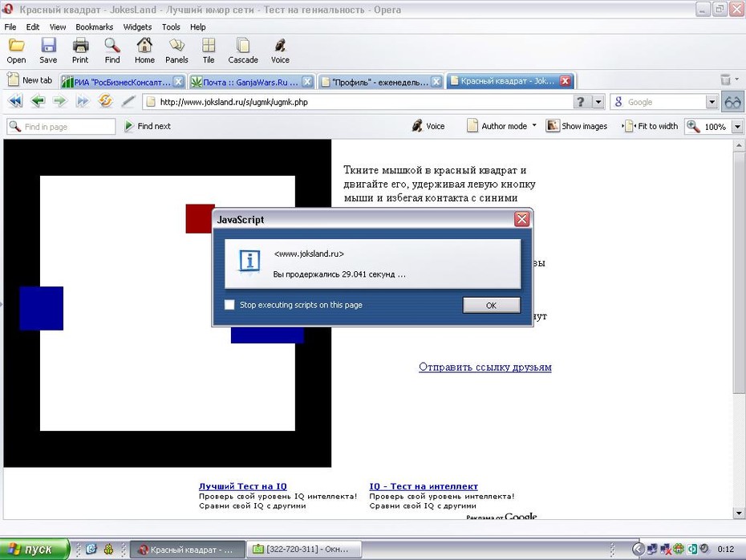Viewport: 746px width, 560px height.
Task: Close the Красный квадрат tab
Action: [x=565, y=81]
